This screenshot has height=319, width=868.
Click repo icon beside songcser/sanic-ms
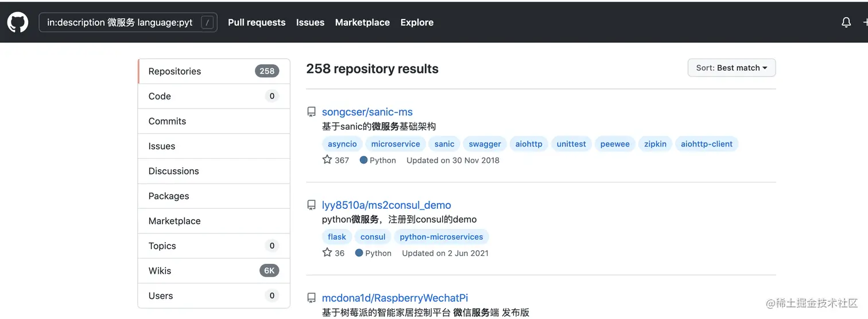point(311,112)
